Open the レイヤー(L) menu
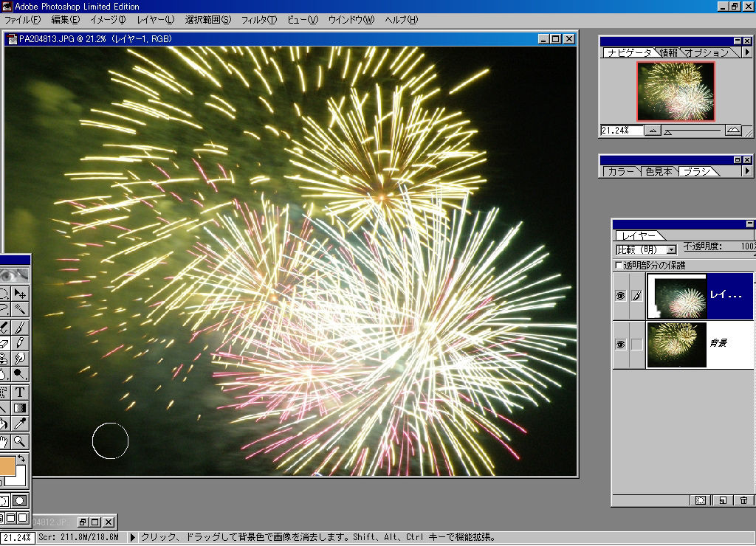This screenshot has width=756, height=546. click(155, 20)
